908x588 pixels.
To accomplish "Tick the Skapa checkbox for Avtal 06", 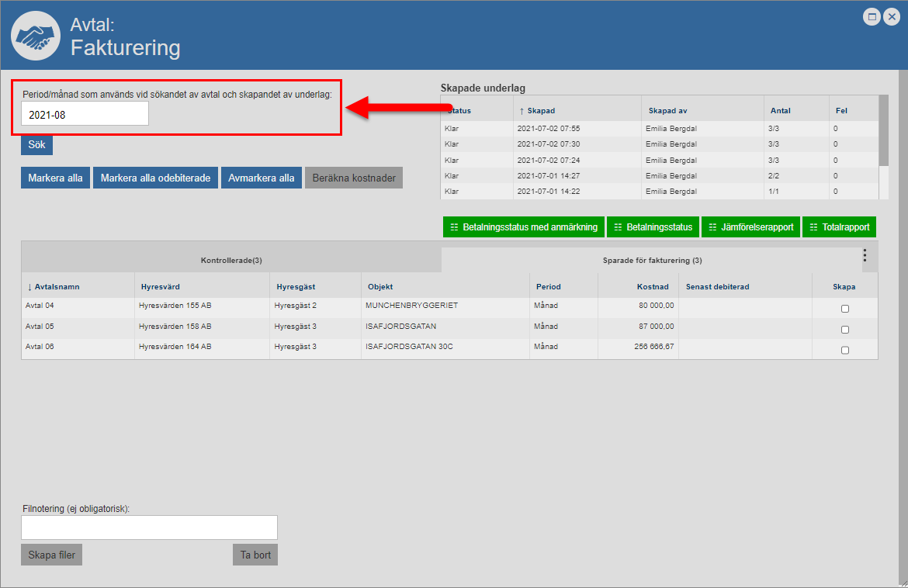I will click(x=845, y=350).
